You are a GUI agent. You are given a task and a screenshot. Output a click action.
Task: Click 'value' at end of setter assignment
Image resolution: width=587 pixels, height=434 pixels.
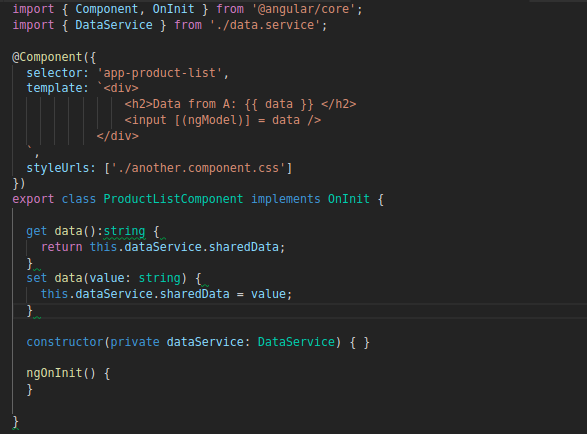(x=268, y=294)
